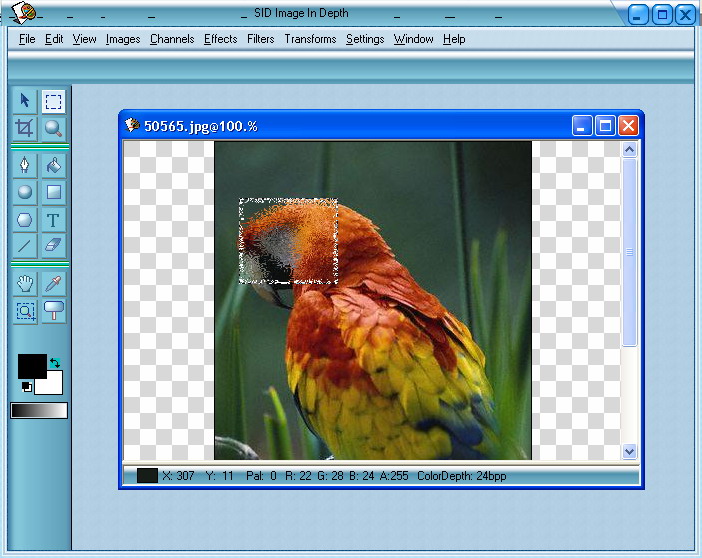The image size is (702, 558).
Task: Open the Filters menu
Action: pyautogui.click(x=260, y=39)
